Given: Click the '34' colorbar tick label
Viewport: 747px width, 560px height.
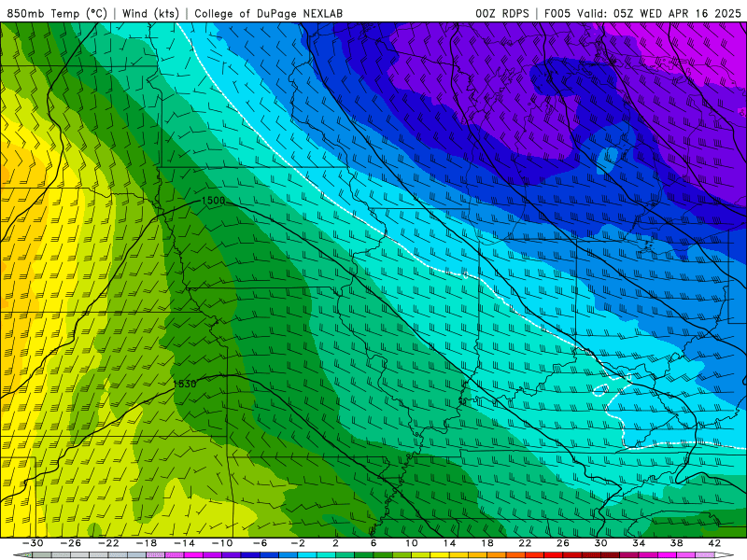Looking at the screenshot, I should [x=639, y=543].
